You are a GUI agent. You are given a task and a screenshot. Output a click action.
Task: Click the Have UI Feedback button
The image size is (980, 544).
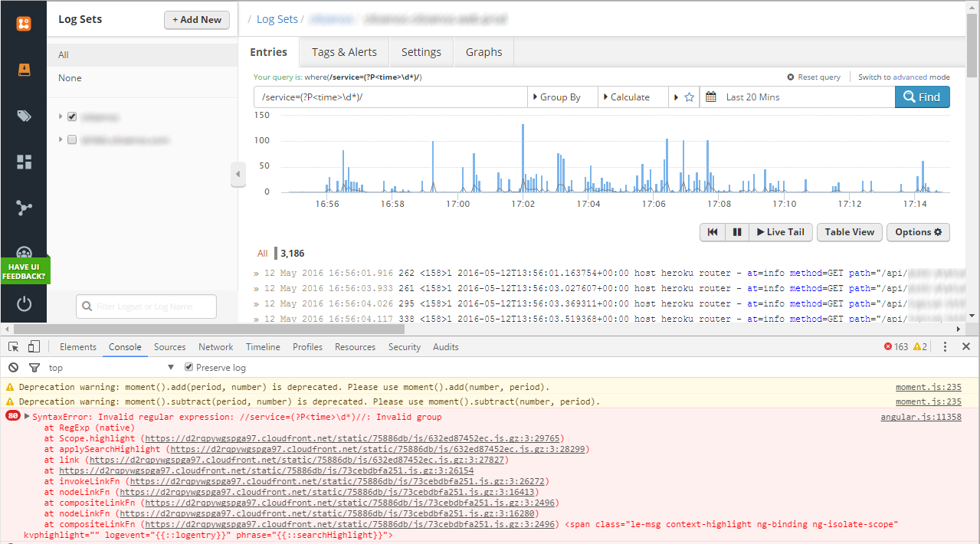pos(25,270)
